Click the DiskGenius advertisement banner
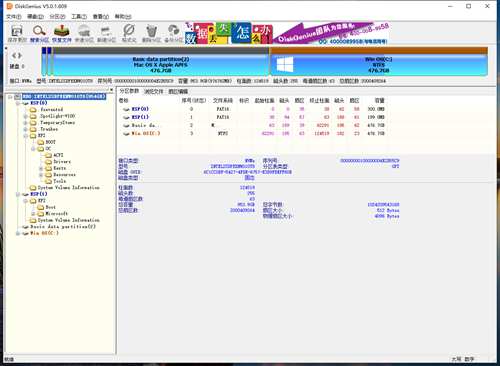 (x=287, y=33)
